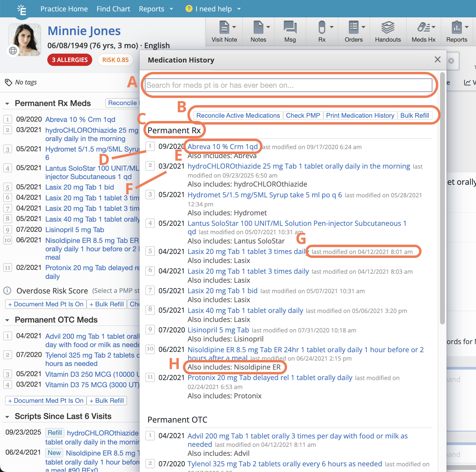Click Reconcile Active Medications button
This screenshot has height=472, width=476.
(x=238, y=116)
